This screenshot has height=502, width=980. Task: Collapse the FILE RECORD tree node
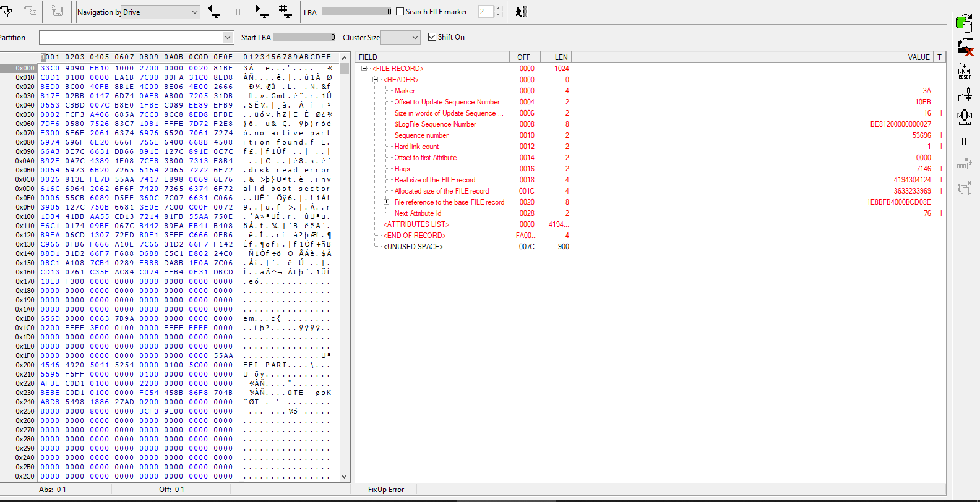(364, 69)
